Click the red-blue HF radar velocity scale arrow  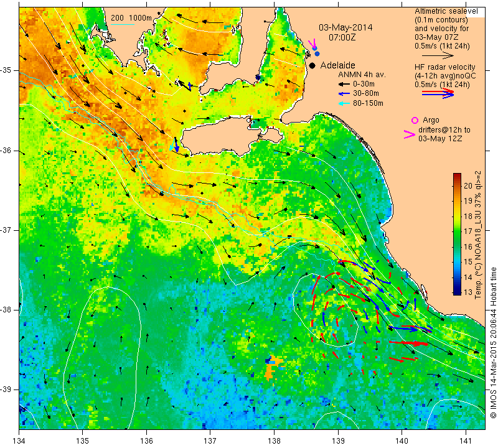pyautogui.click(x=438, y=93)
